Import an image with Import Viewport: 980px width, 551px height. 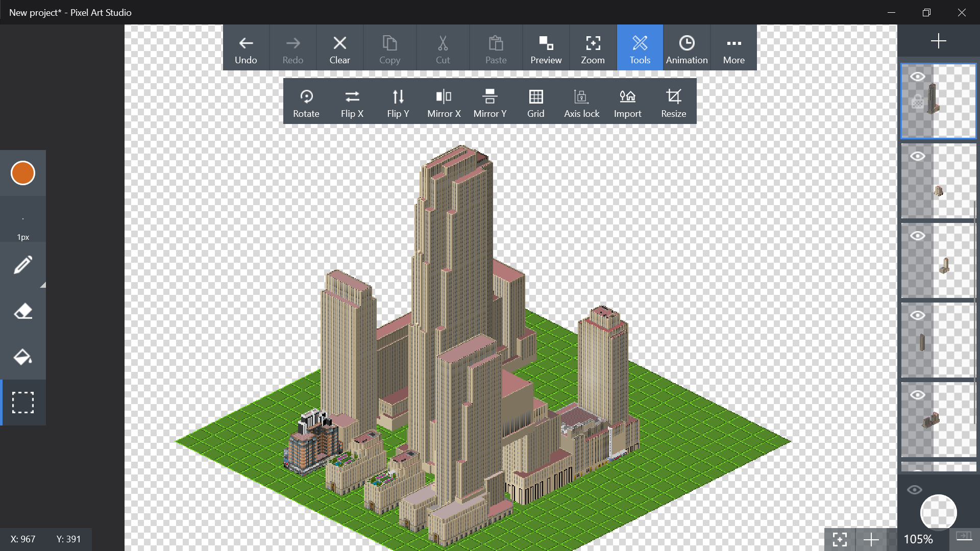[628, 102]
